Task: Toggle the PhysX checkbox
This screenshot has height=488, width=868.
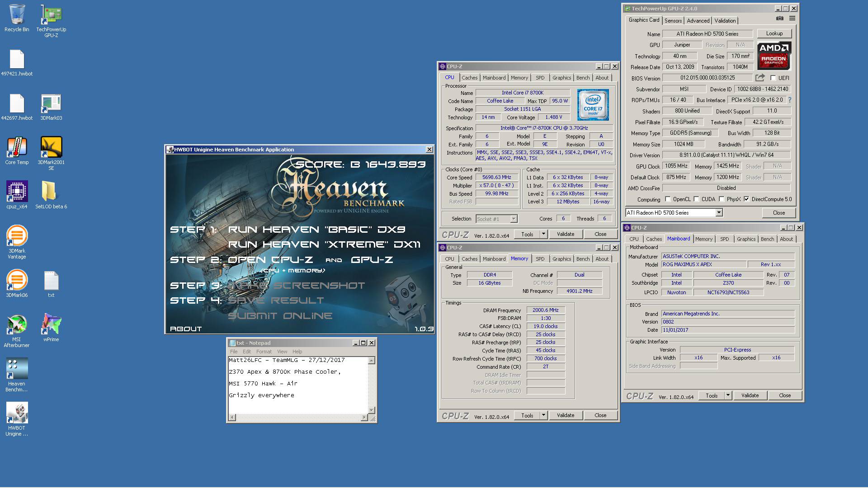Action: coord(722,199)
